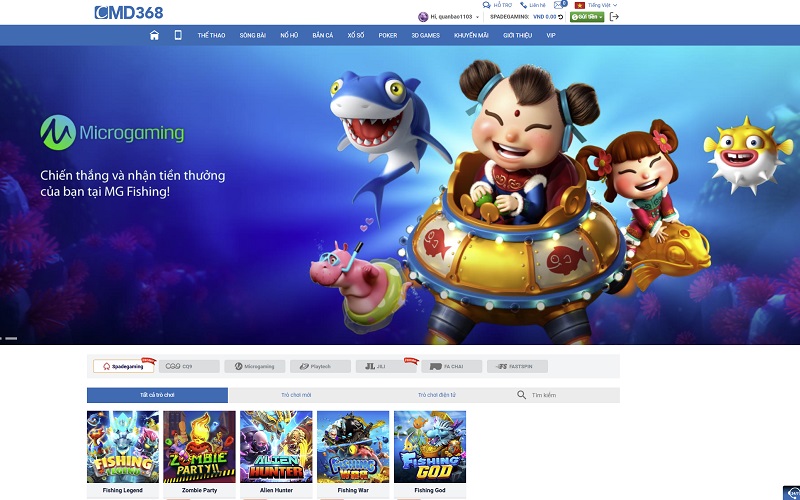
Task: Click the Microgaming logo on banner
Action: [112, 133]
